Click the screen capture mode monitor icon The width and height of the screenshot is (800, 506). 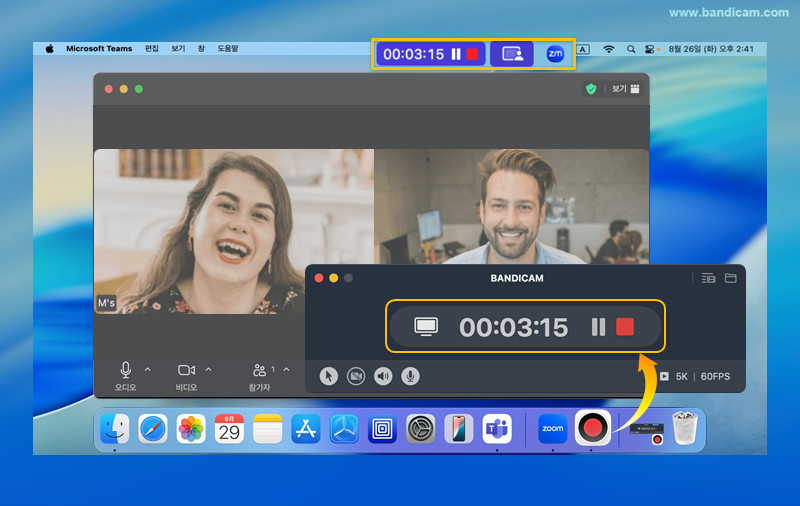427,327
